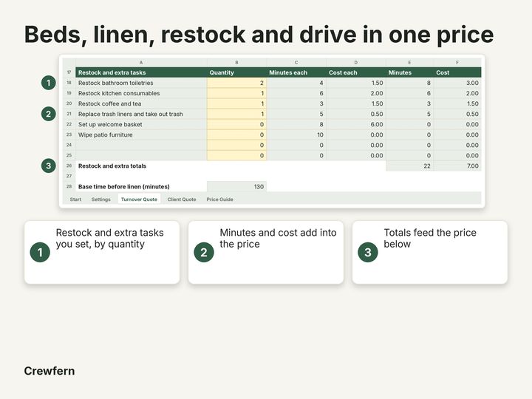Click the 'Restock bathroom toiletries' cell
Screen dimensions: 532x399
tap(141, 83)
